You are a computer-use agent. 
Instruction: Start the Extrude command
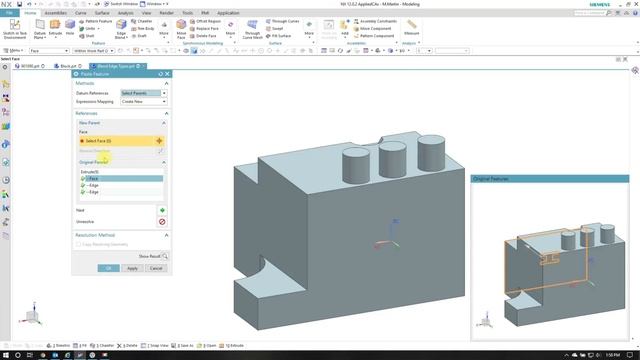point(55,28)
